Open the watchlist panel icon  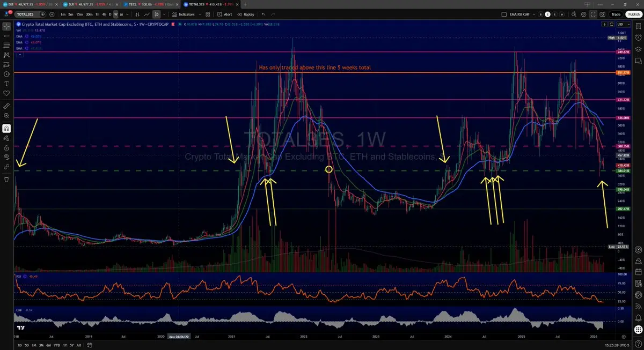click(x=638, y=26)
